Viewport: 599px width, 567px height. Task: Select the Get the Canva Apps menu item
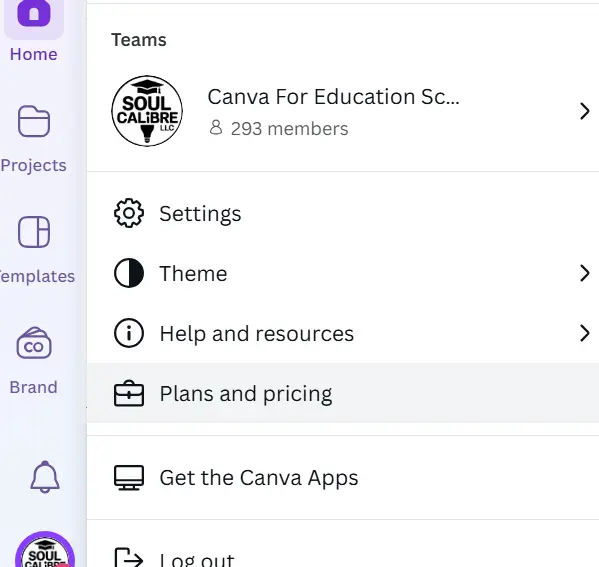click(343, 478)
